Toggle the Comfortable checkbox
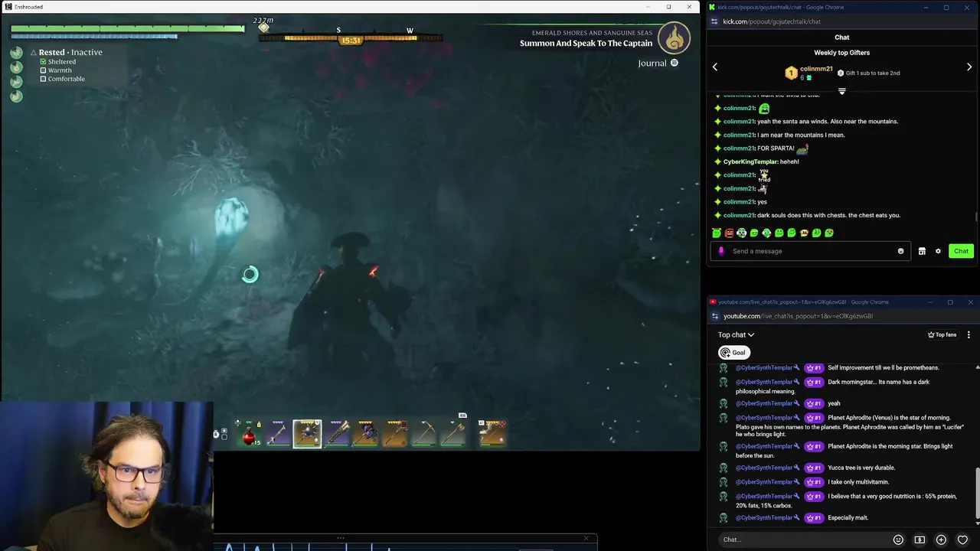980x551 pixels. pyautogui.click(x=44, y=79)
